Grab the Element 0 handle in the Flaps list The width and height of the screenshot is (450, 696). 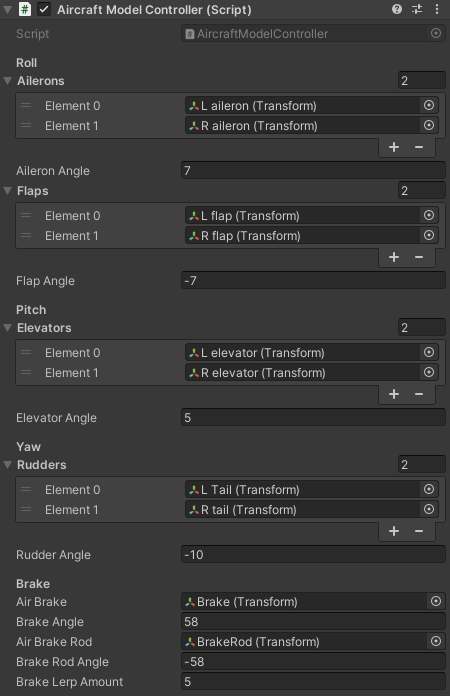tap(26, 216)
